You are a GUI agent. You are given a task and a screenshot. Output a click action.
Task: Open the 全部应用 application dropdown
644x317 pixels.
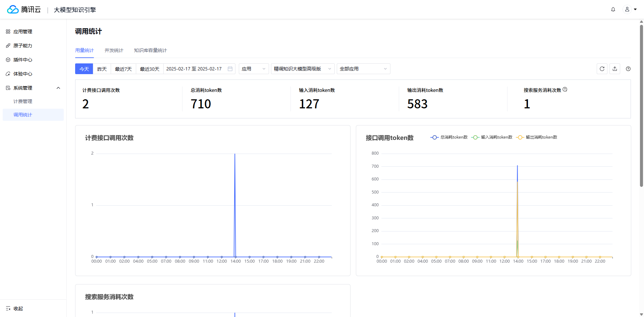click(364, 69)
